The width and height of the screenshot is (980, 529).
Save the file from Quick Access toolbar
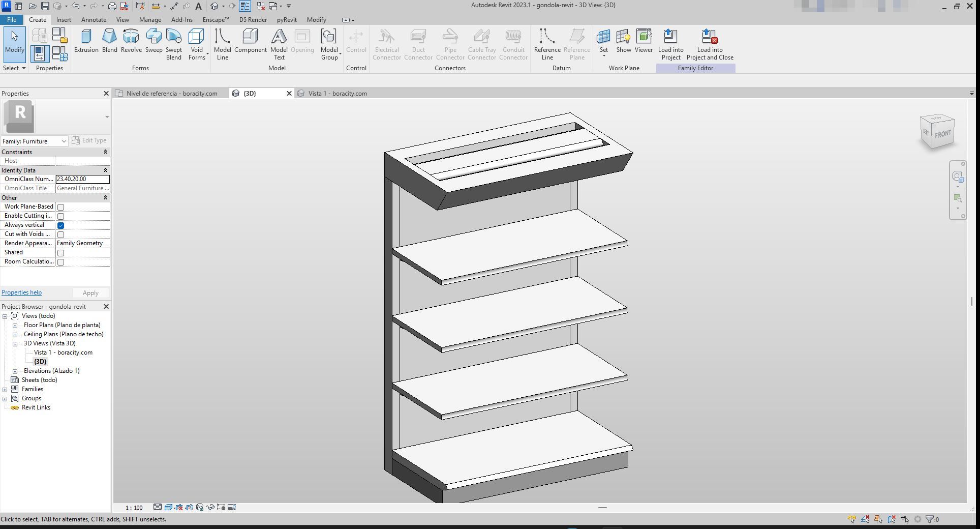click(x=45, y=6)
